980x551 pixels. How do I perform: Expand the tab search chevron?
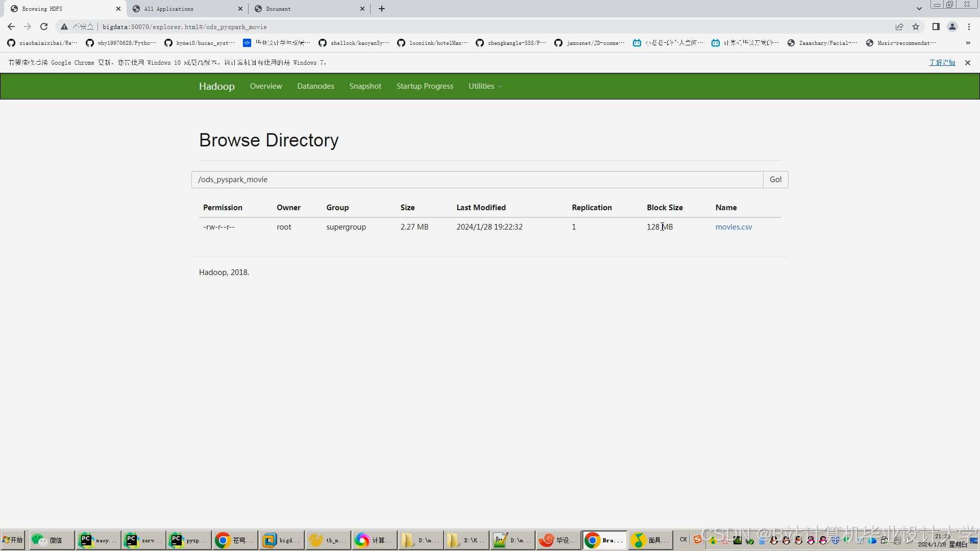point(919,9)
